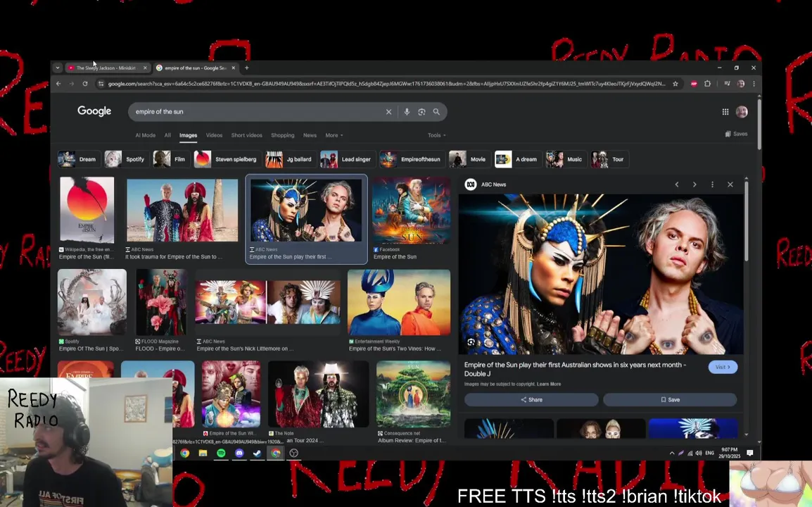812x507 pixels.
Task: Open the volume control in system tray
Action: (x=699, y=453)
